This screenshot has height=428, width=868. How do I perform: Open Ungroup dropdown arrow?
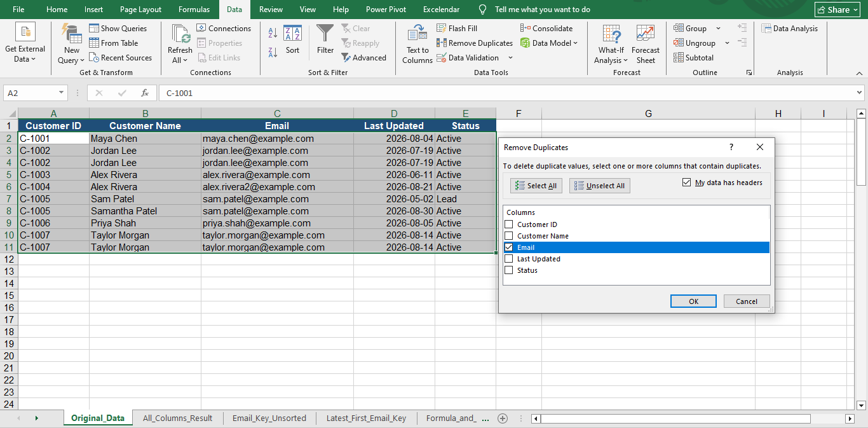727,43
